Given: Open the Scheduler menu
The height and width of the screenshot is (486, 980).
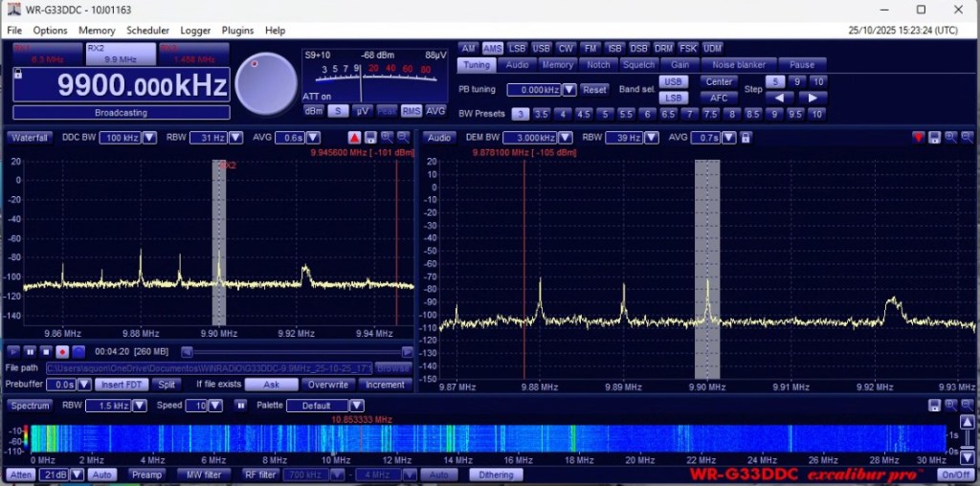Looking at the screenshot, I should pyautogui.click(x=147, y=31).
